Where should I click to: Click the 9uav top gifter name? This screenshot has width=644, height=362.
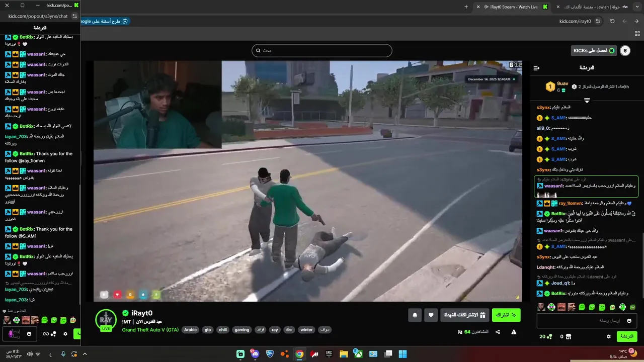(x=562, y=84)
